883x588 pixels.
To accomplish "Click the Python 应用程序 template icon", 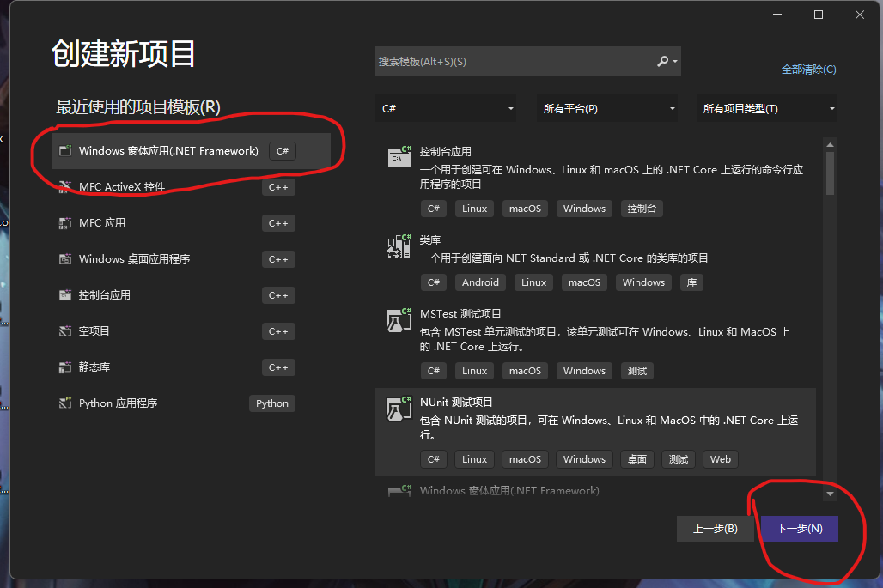I will point(65,403).
